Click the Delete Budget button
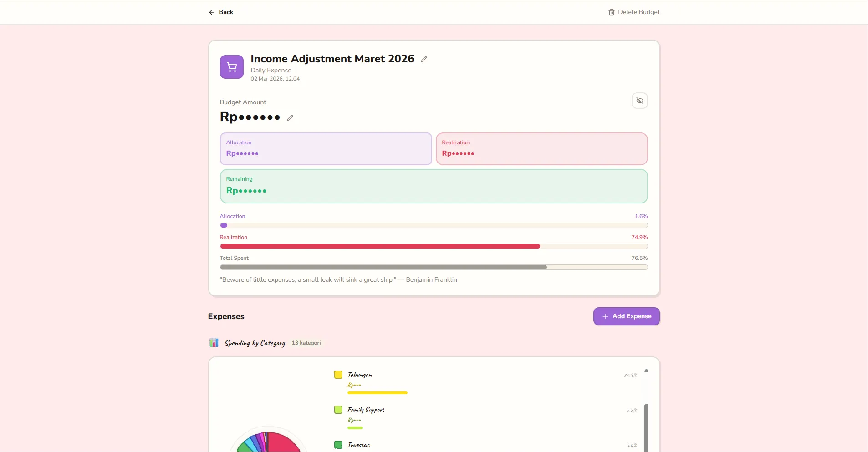This screenshot has width=868, height=452. click(x=634, y=12)
